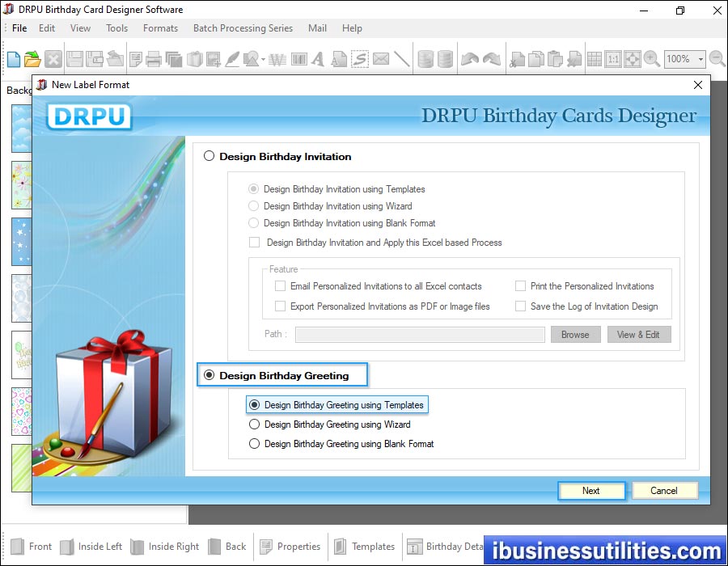This screenshot has width=728, height=566.
Task: Enable Print the Personalized Invitations checkbox
Action: pyautogui.click(x=522, y=286)
